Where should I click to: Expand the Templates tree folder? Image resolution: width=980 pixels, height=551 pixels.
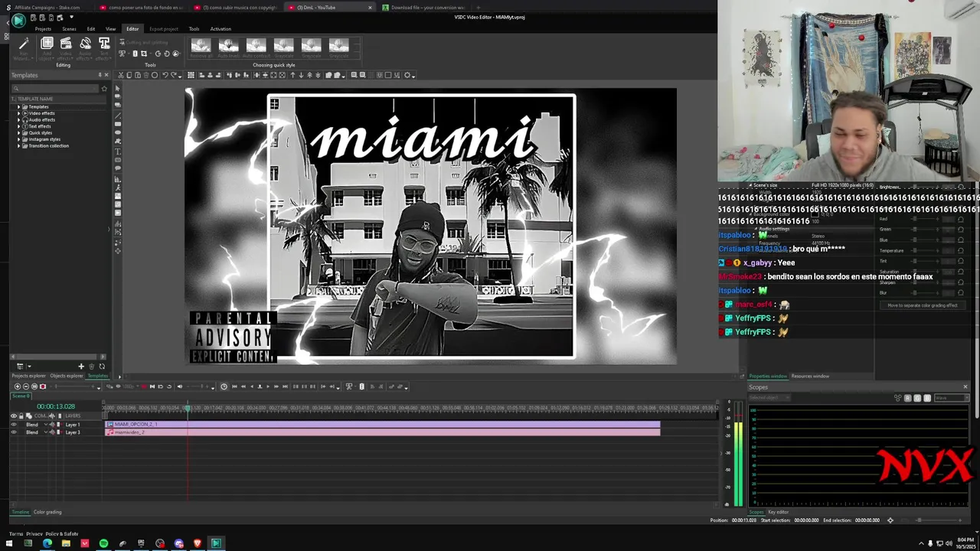coord(19,107)
